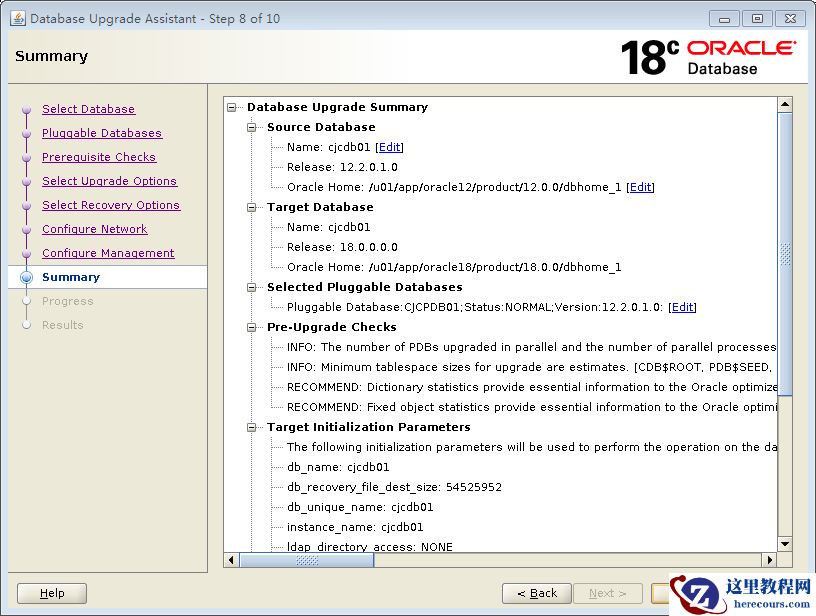Select the target 'Name: cjcdb01' row
The height and width of the screenshot is (616, 816).
[328, 227]
